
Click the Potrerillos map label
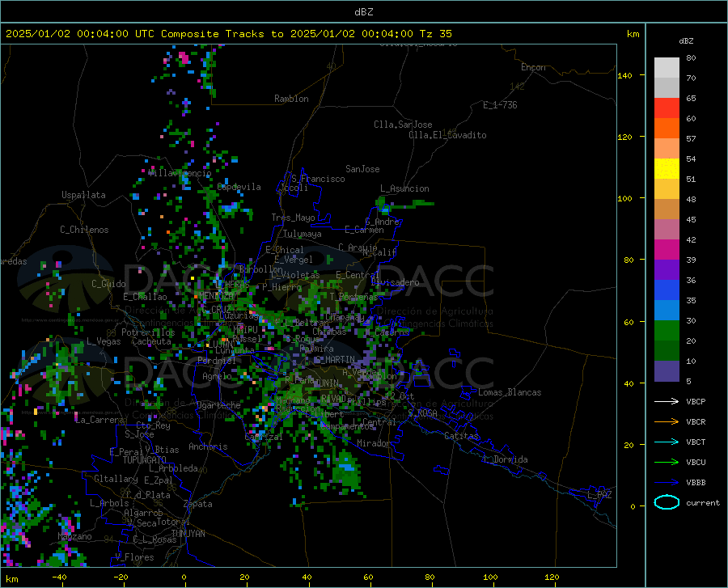coord(148,332)
